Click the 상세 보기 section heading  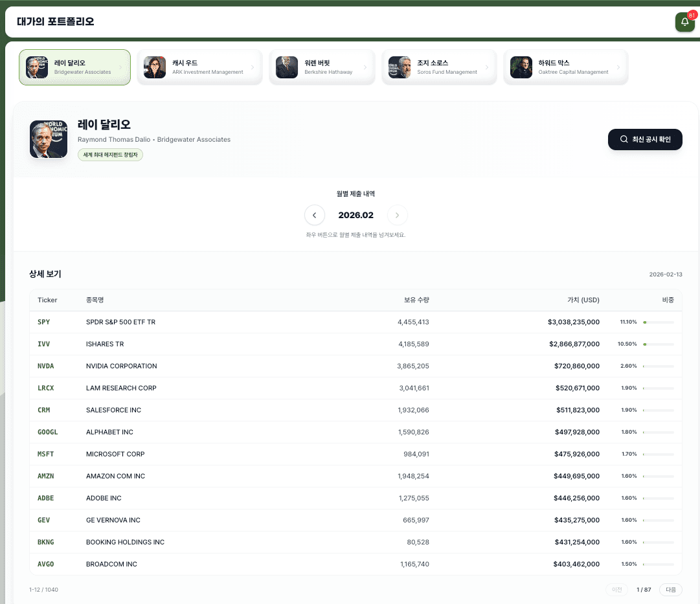[x=45, y=274]
